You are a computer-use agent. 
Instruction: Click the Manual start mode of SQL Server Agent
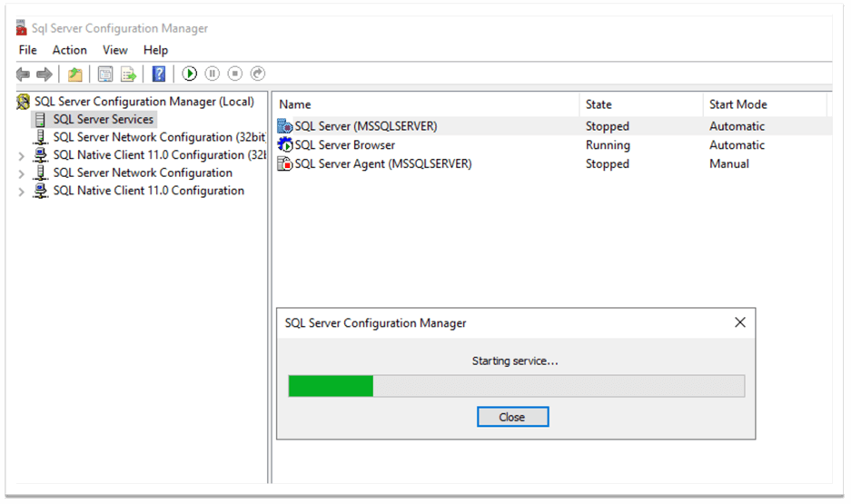click(x=729, y=163)
